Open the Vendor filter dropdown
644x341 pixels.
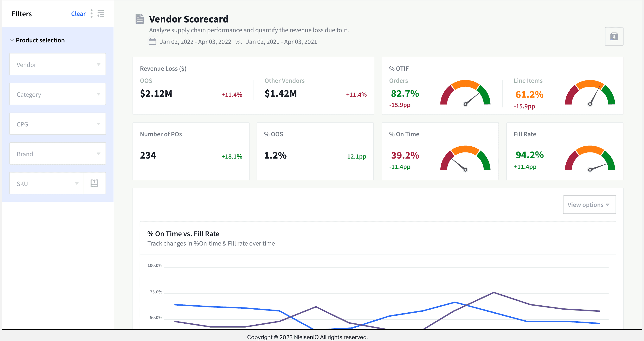57,64
